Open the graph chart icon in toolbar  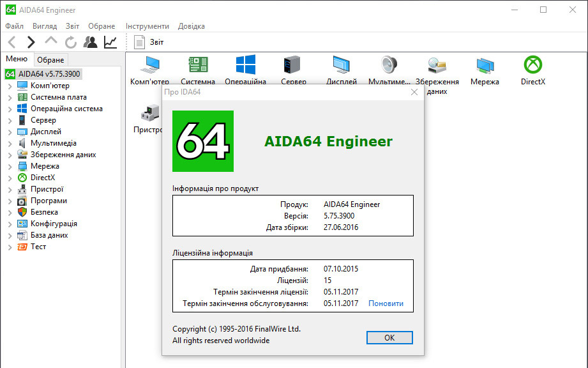[x=110, y=42]
